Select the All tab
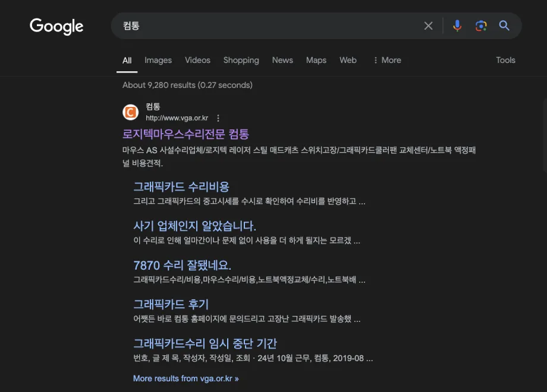The image size is (547, 392). 127,60
